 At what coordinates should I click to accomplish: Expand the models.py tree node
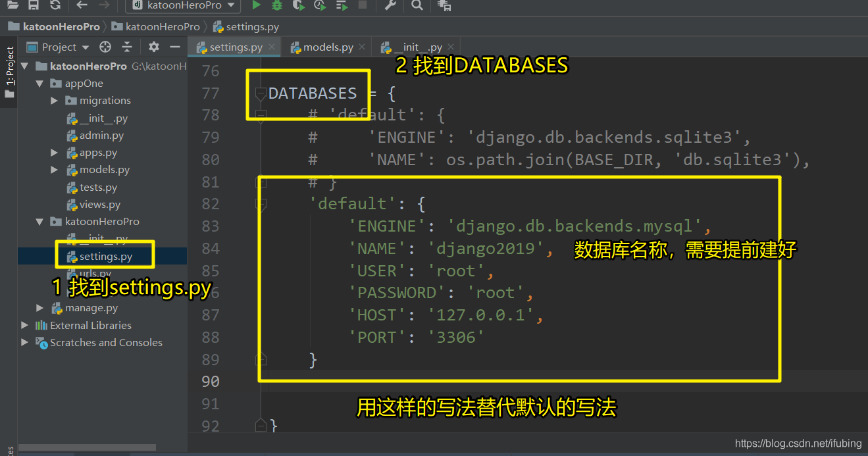(x=54, y=170)
